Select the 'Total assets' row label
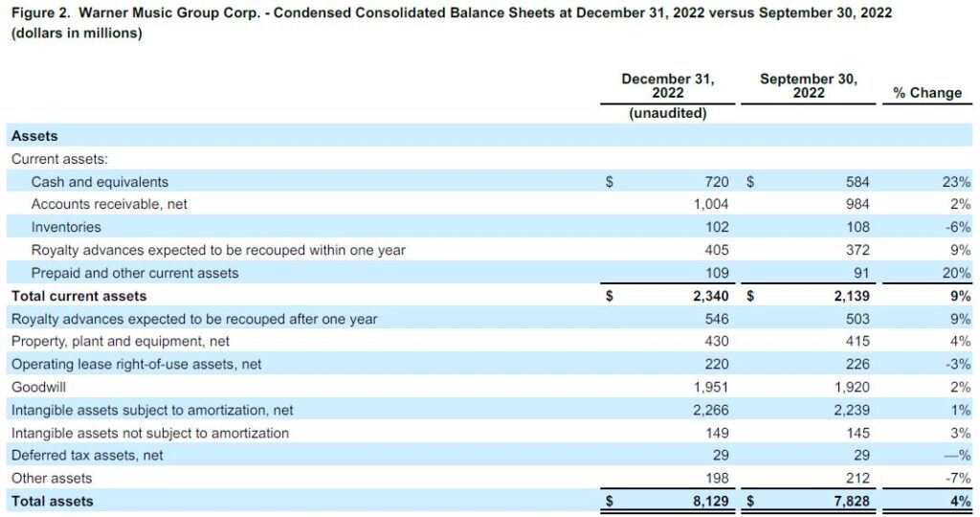 click(52, 502)
